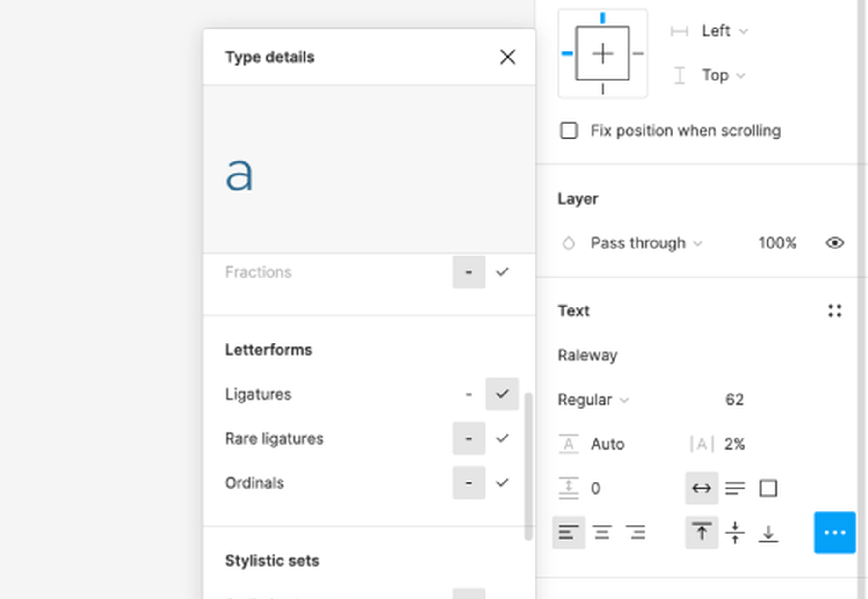Select auto width text resizing
This screenshot has width=868, height=599.
tap(702, 488)
